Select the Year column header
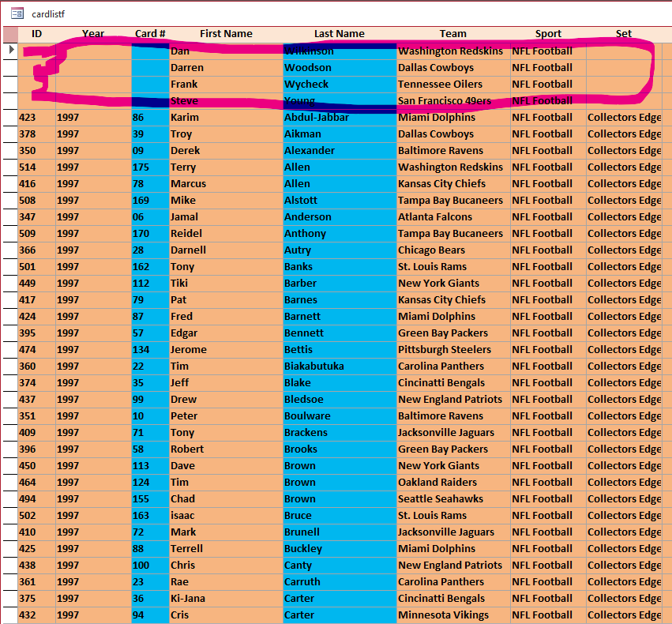 point(93,34)
